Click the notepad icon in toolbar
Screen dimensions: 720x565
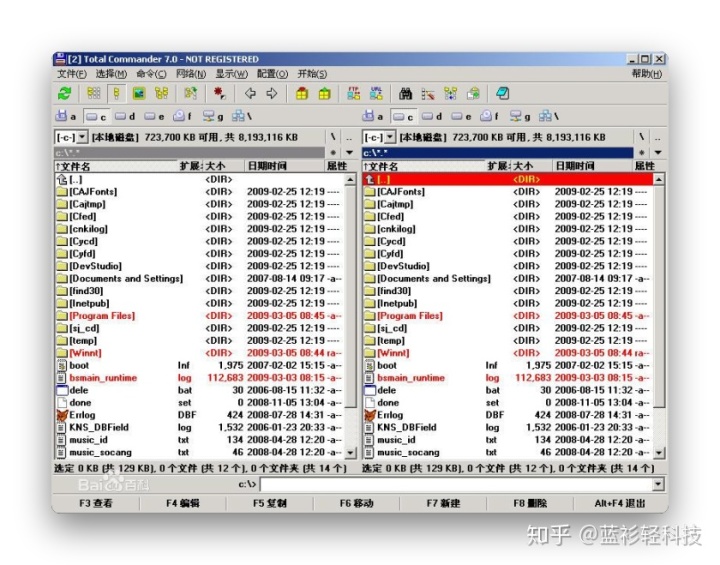502,94
